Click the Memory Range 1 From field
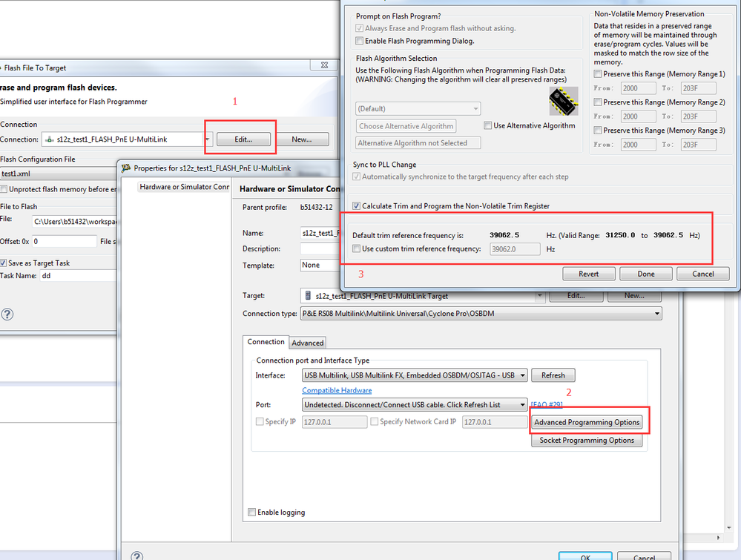 (638, 88)
